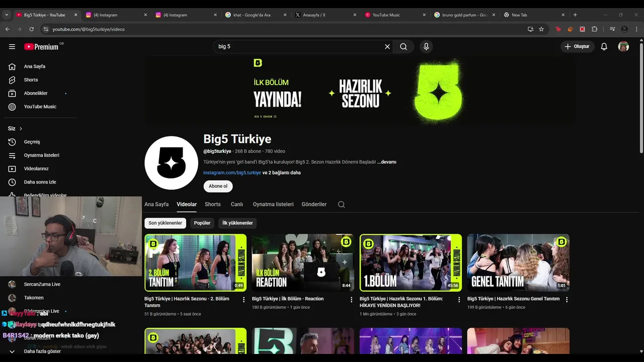Screen dimensions: 644x362
Task: Open the account avatar menu
Action: click(x=623, y=47)
